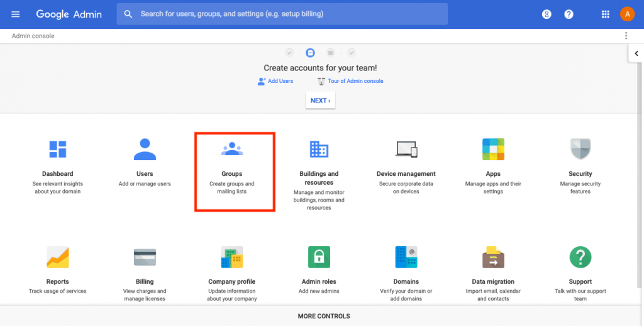Click the Company profile title
The width and height of the screenshot is (644, 326).
tap(231, 281)
